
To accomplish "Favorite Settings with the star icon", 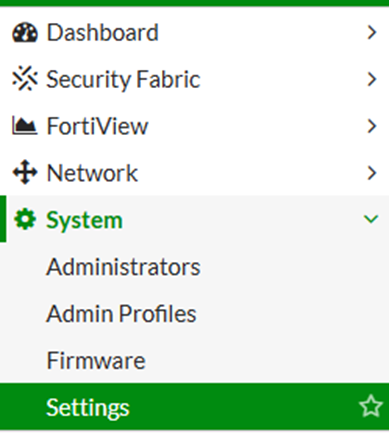I will tap(371, 406).
